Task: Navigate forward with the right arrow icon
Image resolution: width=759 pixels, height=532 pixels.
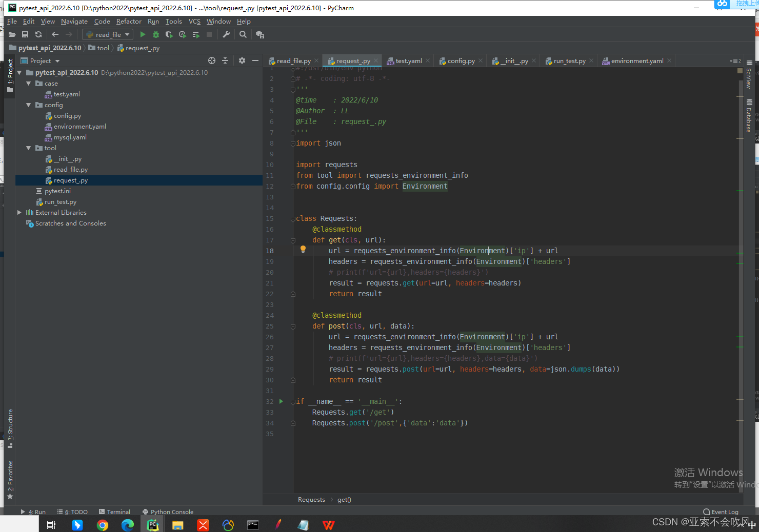Action: tap(69, 34)
